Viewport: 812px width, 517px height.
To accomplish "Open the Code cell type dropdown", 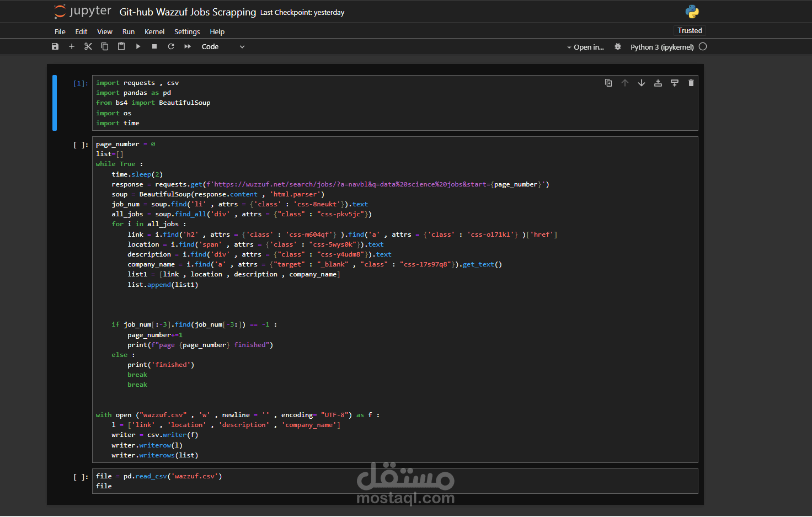I will (223, 47).
